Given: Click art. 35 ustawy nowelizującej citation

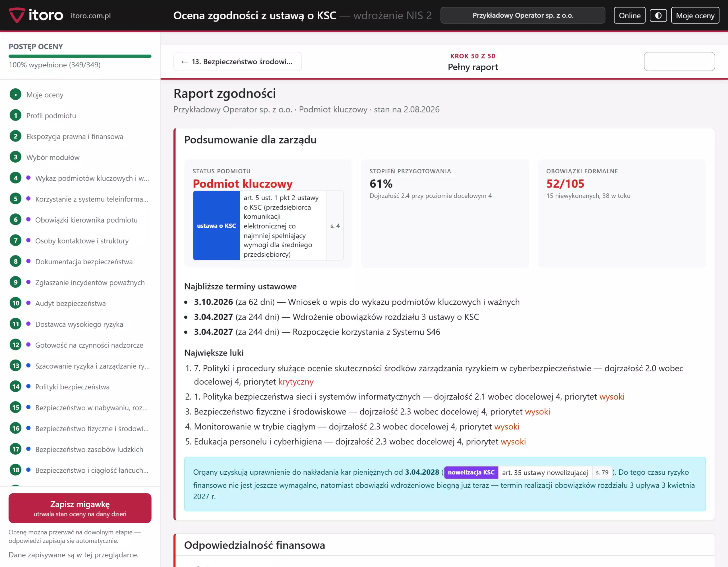Looking at the screenshot, I should click(x=545, y=472).
